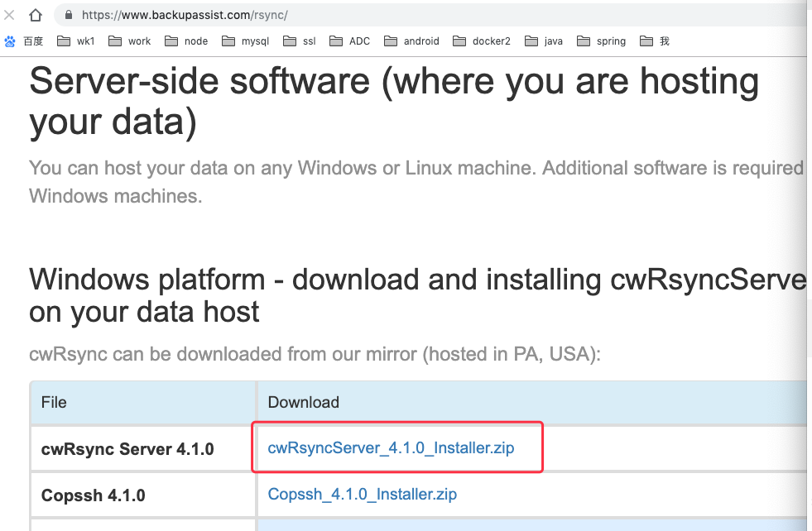
Task: Open the mysql bookmarks folder
Action: [x=245, y=41]
